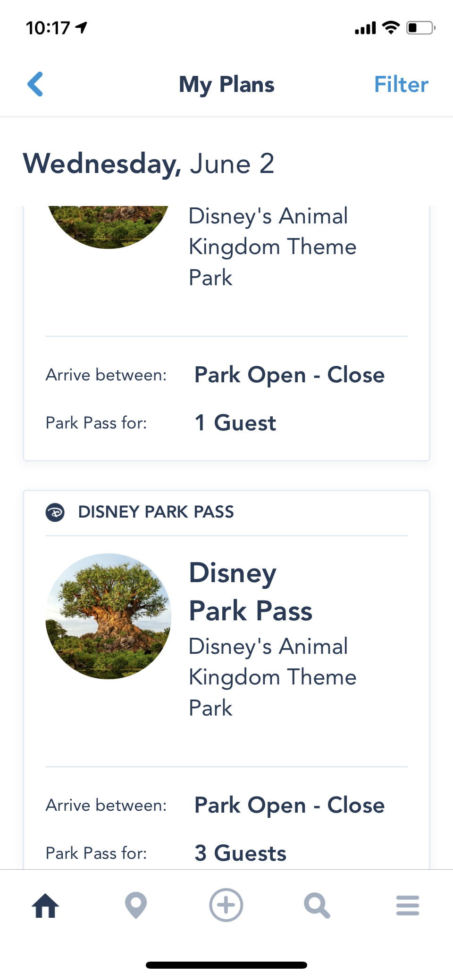The height and width of the screenshot is (980, 453).
Task: Tap the My Plans title
Action: pos(226,85)
